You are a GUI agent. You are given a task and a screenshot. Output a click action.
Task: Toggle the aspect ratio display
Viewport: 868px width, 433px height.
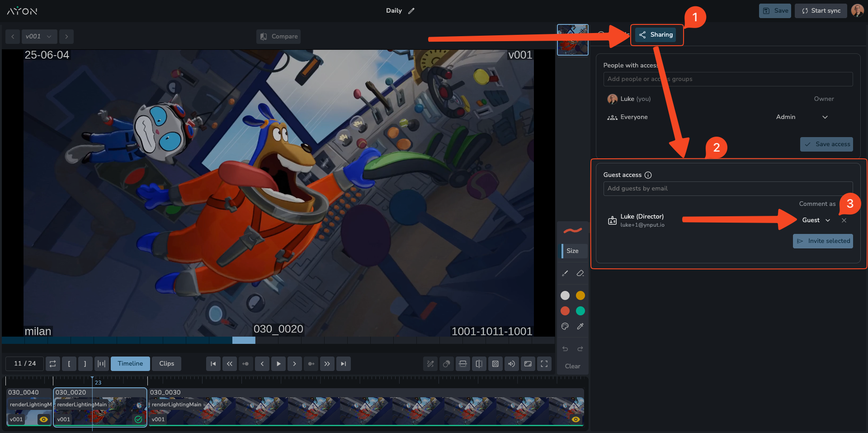[x=528, y=364]
